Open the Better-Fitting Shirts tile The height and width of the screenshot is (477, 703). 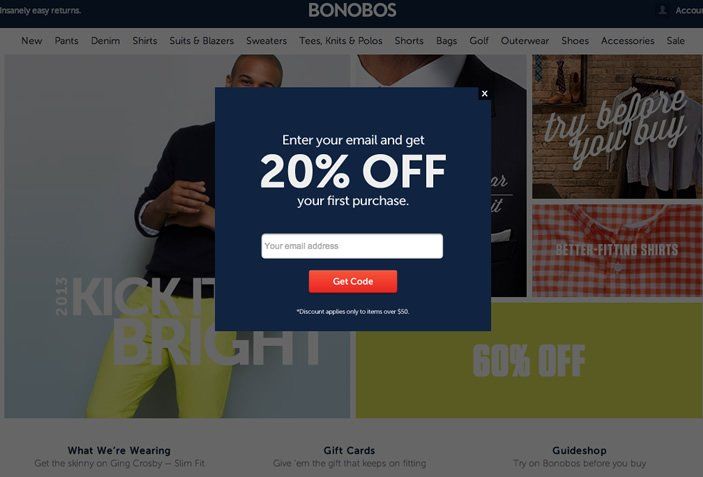617,250
